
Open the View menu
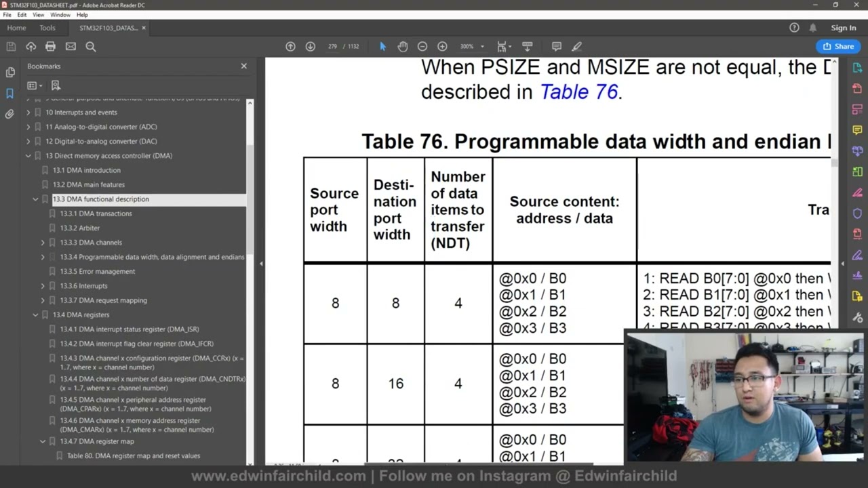tap(39, 15)
